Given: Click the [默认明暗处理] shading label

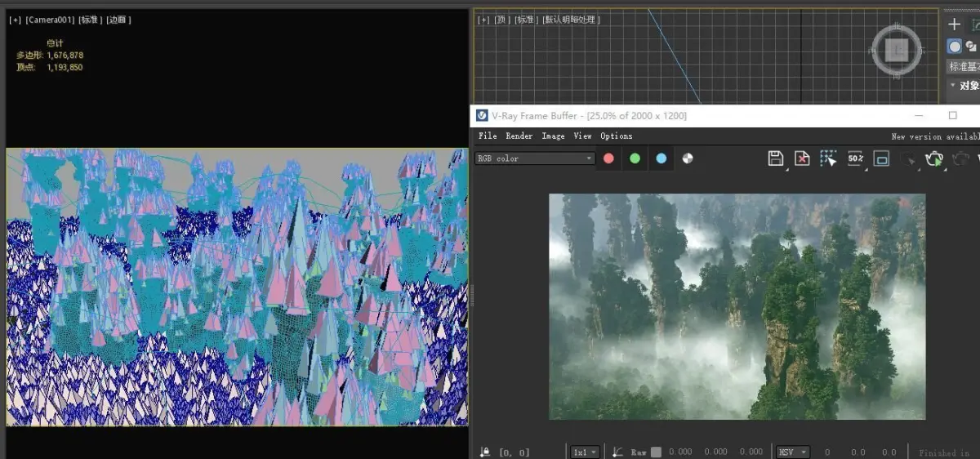Looking at the screenshot, I should (x=571, y=20).
